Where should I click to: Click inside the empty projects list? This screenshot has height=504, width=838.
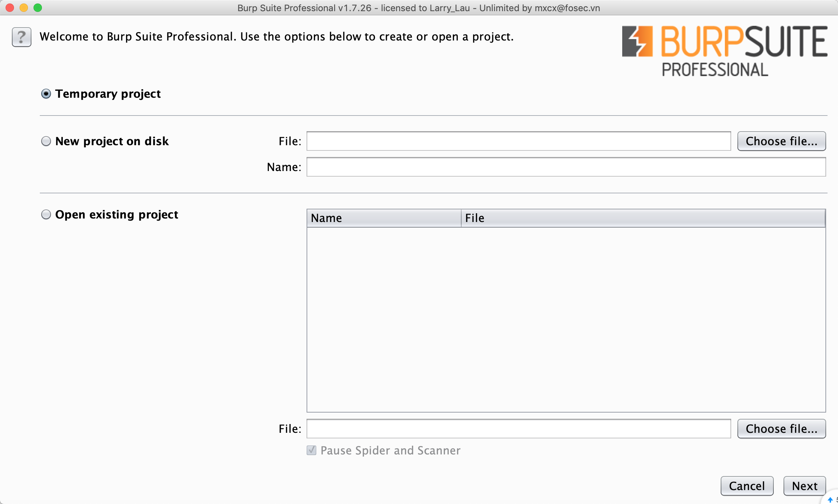tap(566, 319)
